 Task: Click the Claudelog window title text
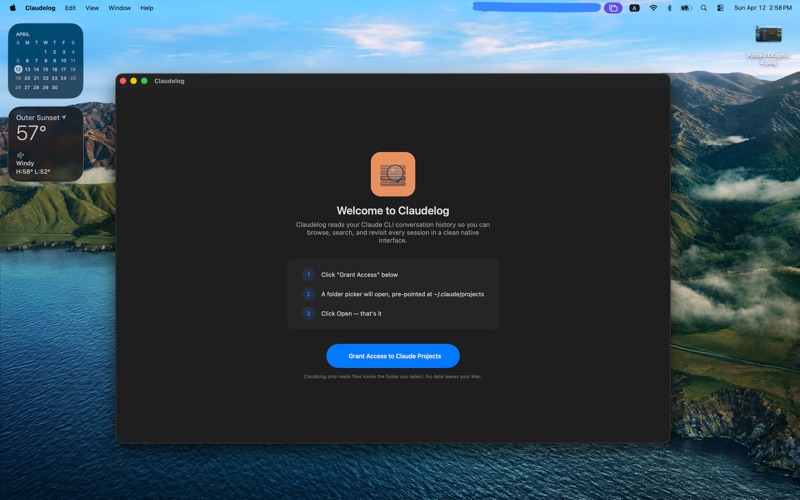click(169, 81)
